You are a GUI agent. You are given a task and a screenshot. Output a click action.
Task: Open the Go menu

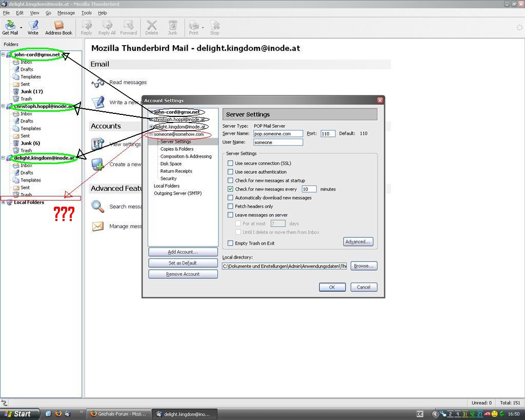48,13
